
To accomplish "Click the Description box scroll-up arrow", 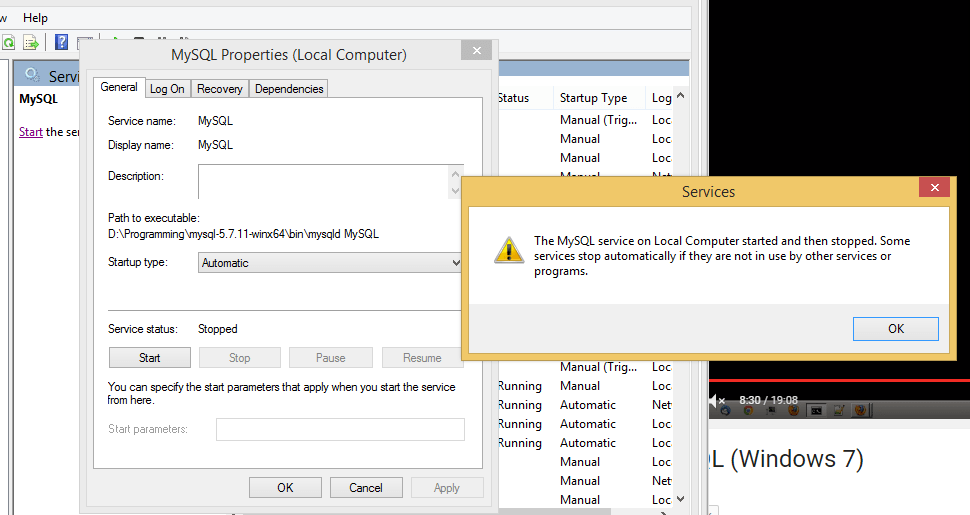I will coord(456,174).
